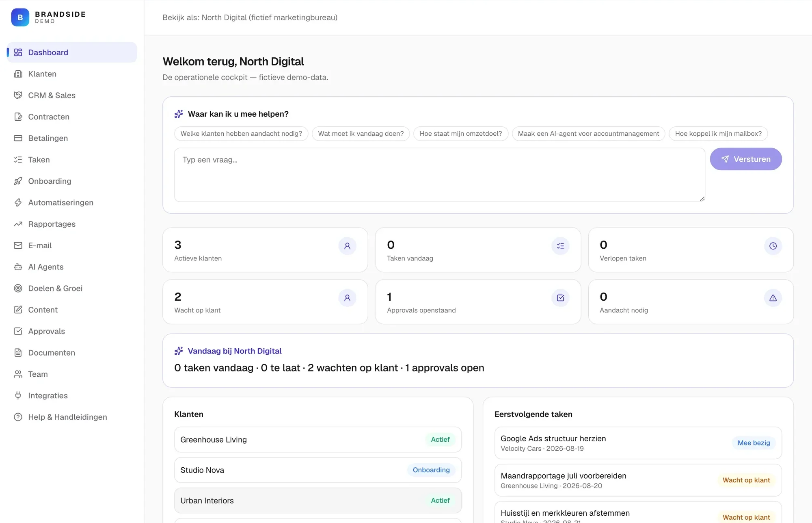Screen dimensions: 812x523
Task: Click the Verlopen taken clock icon
Action: coord(773,246)
